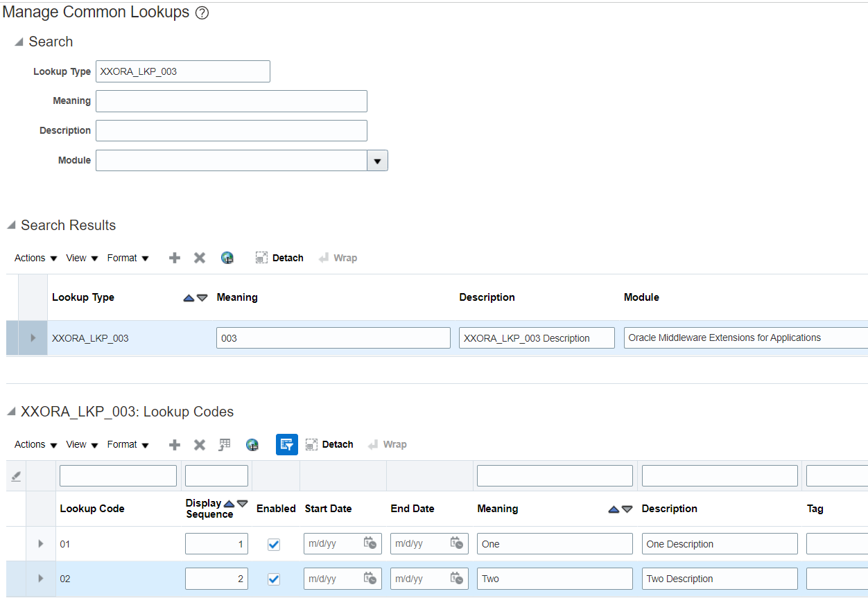This screenshot has height=605, width=868.
Task: Open the View menu in Lookup Codes toolbar
Action: [77, 444]
